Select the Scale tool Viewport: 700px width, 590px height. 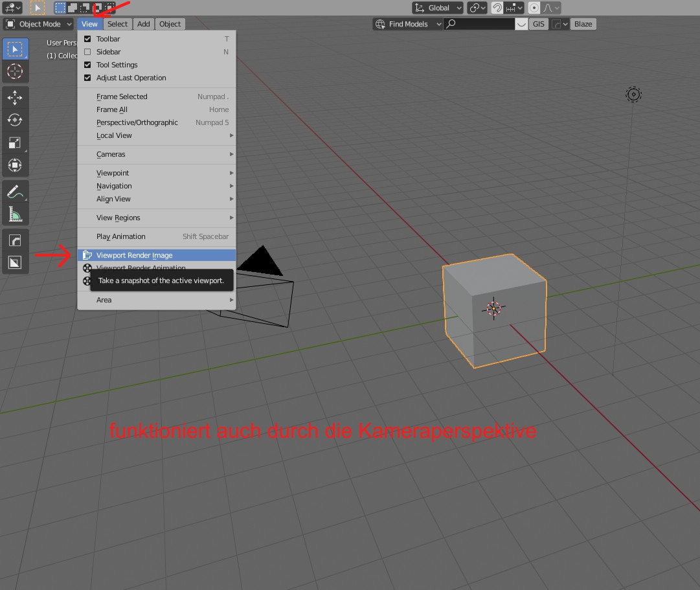[15, 142]
